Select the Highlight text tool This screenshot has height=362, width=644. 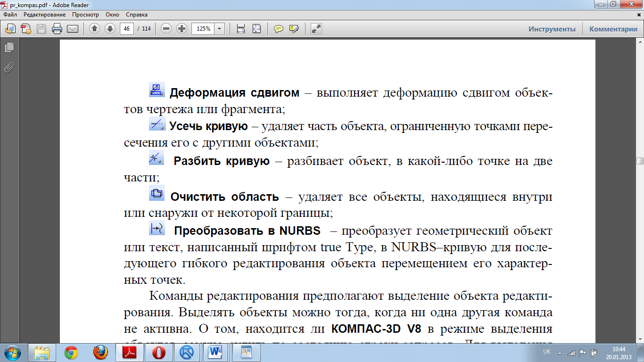(294, 29)
